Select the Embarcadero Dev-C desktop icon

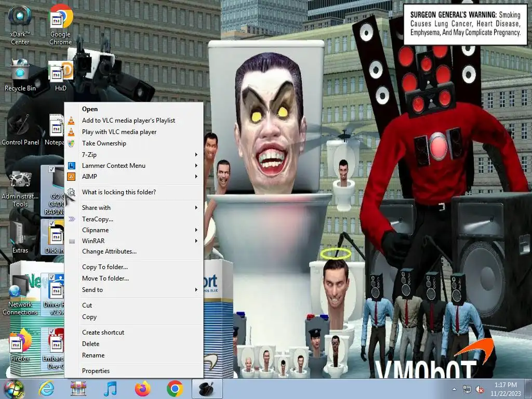click(x=54, y=349)
